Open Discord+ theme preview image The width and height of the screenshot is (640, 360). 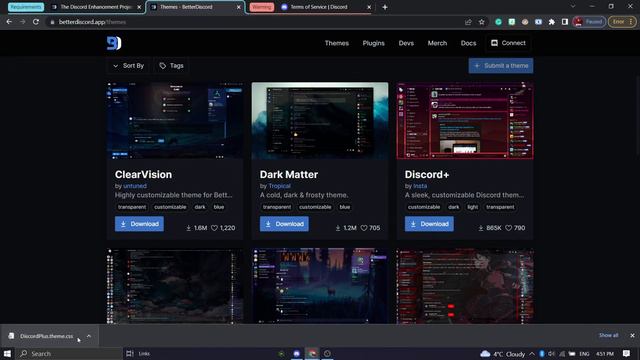coord(465,121)
